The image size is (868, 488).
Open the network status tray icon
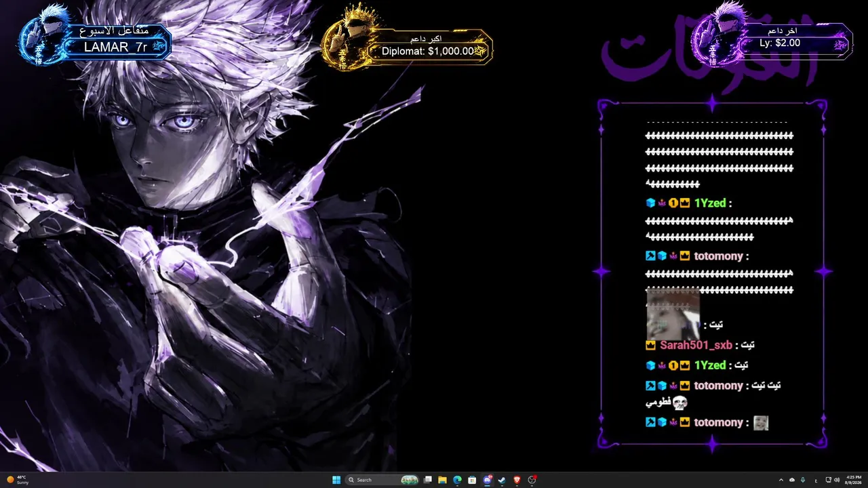(828, 480)
